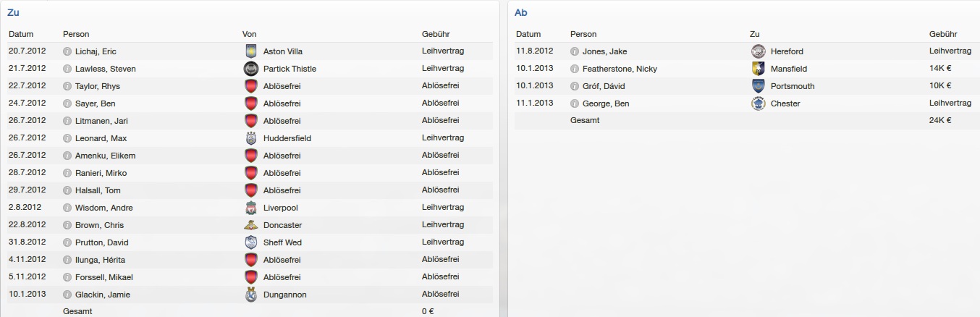Screen dimensions: 980x317
Task: Open the Hereford club link
Action: point(787,51)
